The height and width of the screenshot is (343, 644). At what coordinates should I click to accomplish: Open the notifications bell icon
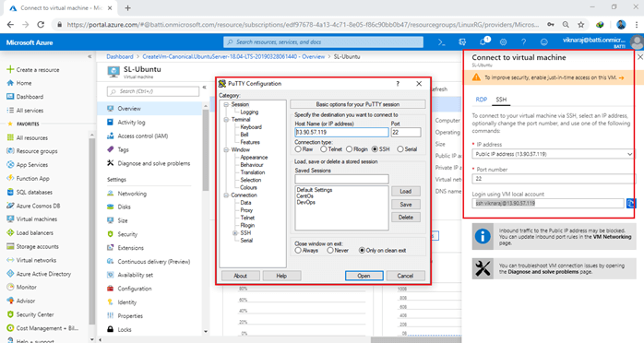point(483,41)
